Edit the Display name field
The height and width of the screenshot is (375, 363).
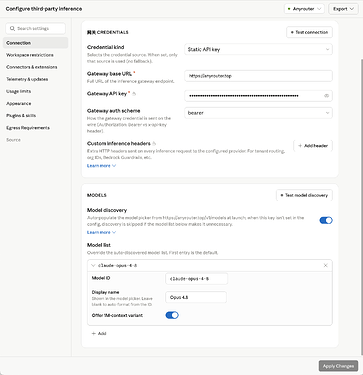tap(196, 297)
